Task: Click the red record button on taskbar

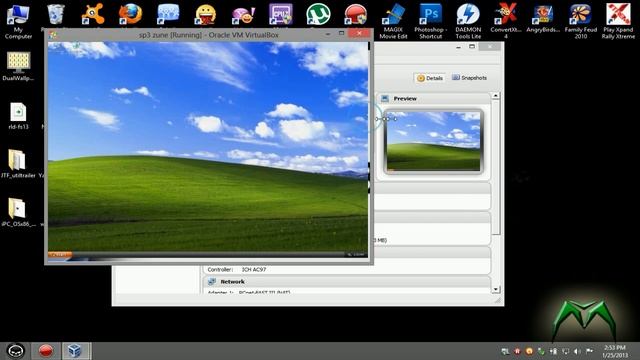Action: coord(46,351)
